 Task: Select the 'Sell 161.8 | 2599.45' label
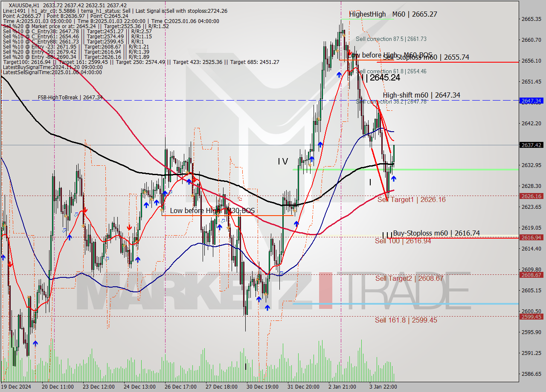(406, 320)
